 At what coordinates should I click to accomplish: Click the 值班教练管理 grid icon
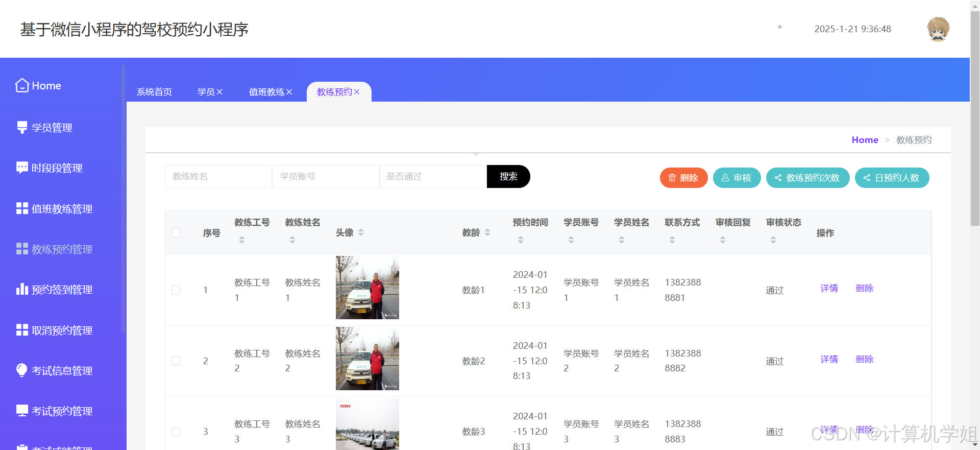[22, 208]
